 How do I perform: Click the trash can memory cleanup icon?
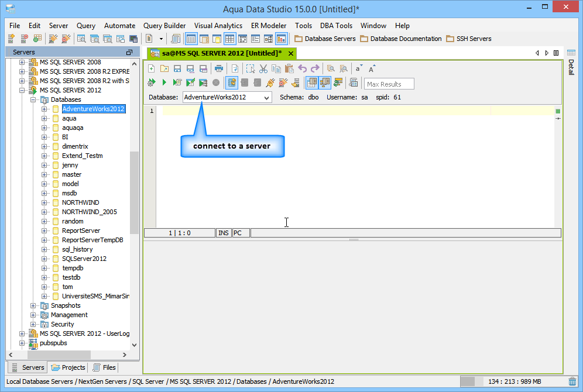572,381
